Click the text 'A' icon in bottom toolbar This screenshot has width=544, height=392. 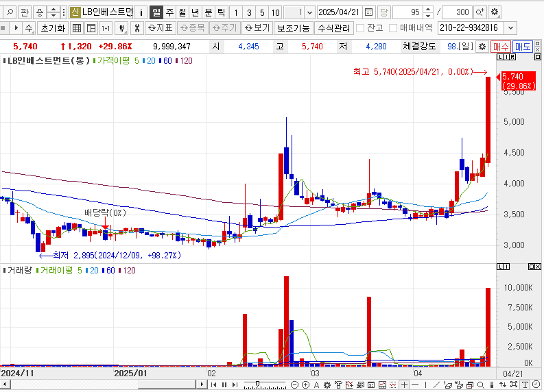(x=316, y=384)
